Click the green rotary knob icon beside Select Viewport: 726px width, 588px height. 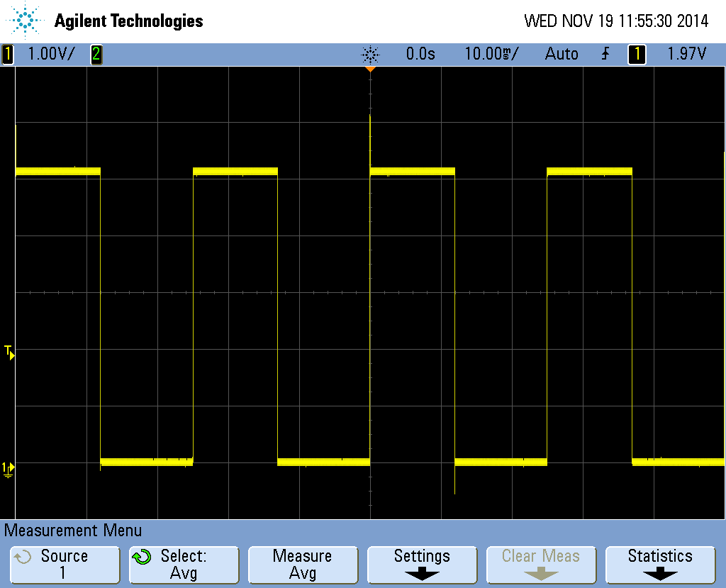pos(142,558)
